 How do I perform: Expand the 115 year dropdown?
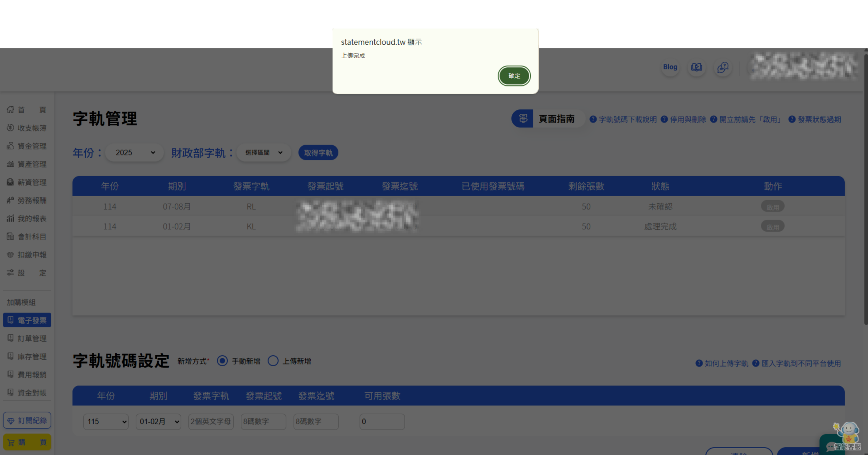[106, 421]
